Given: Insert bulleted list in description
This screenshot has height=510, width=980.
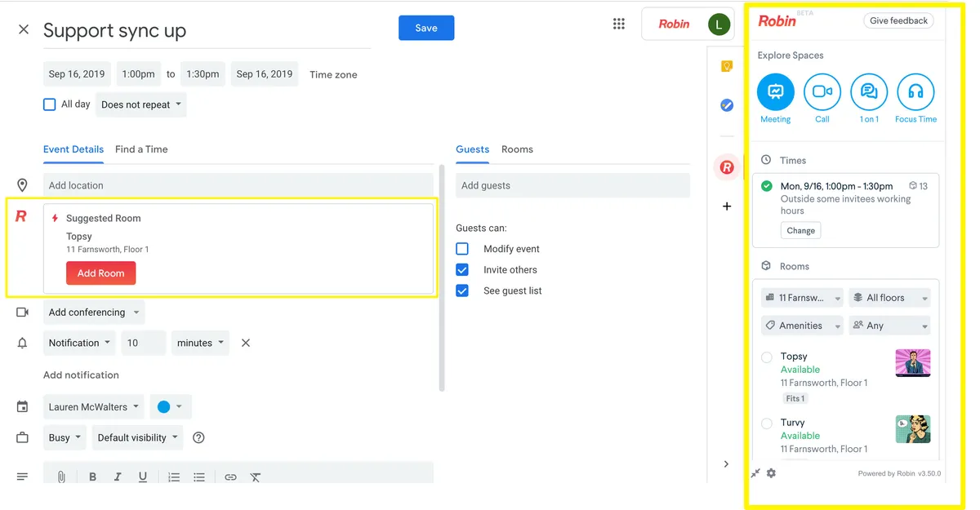Looking at the screenshot, I should [199, 477].
